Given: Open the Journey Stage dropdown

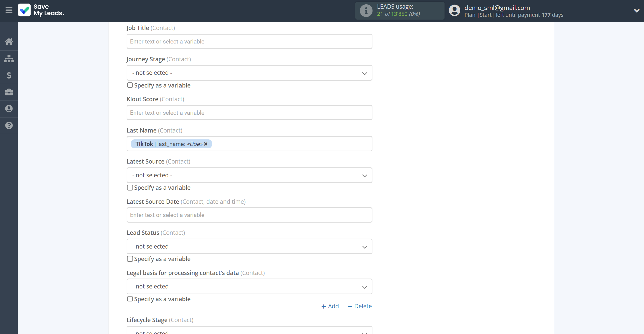Looking at the screenshot, I should click(x=249, y=73).
